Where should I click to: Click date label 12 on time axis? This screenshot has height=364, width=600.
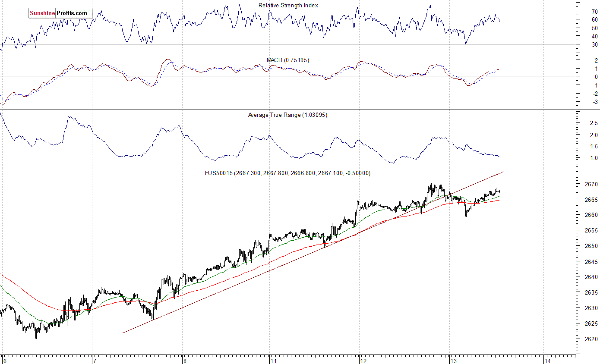coord(363,361)
